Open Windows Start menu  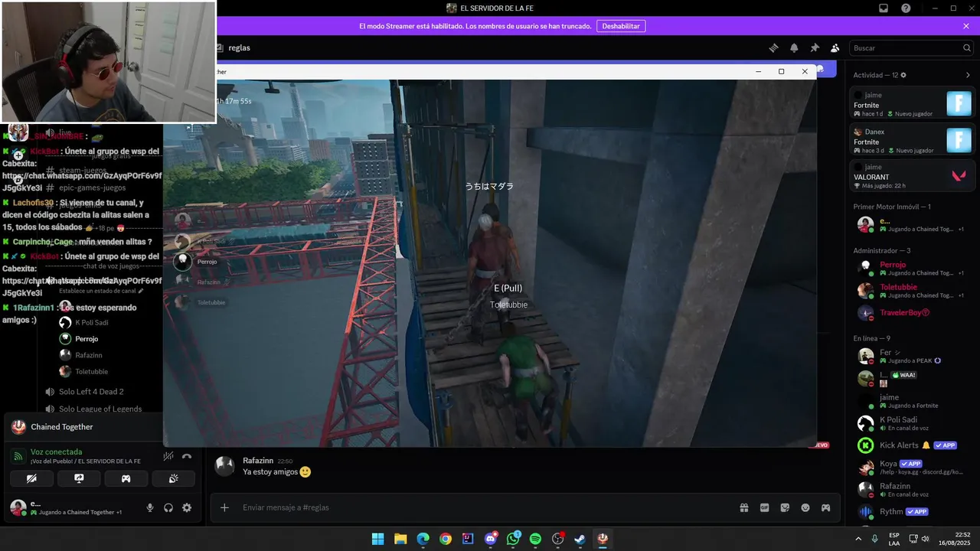377,539
